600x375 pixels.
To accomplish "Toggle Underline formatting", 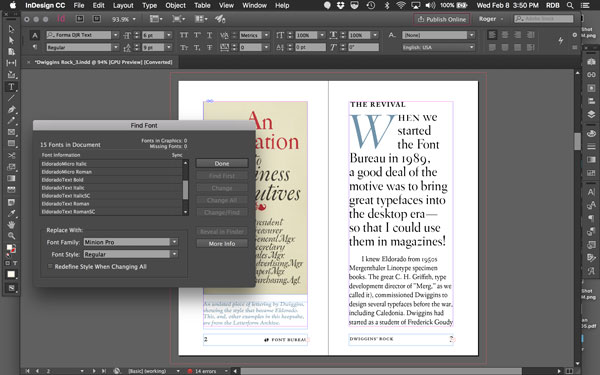I will coord(209,35).
